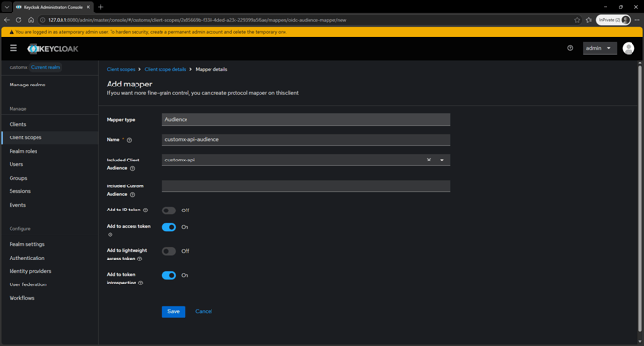The width and height of the screenshot is (644, 346).
Task: Open the help icon in header
Action: pyautogui.click(x=570, y=48)
